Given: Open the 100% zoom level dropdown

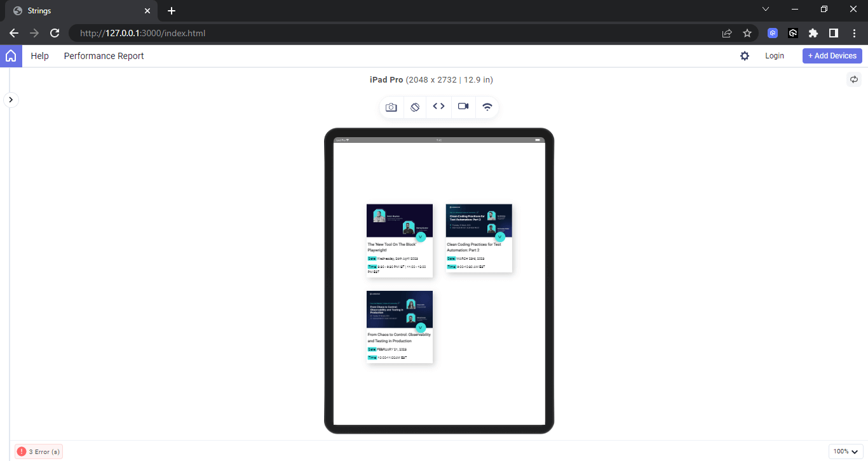Looking at the screenshot, I should coord(845,451).
